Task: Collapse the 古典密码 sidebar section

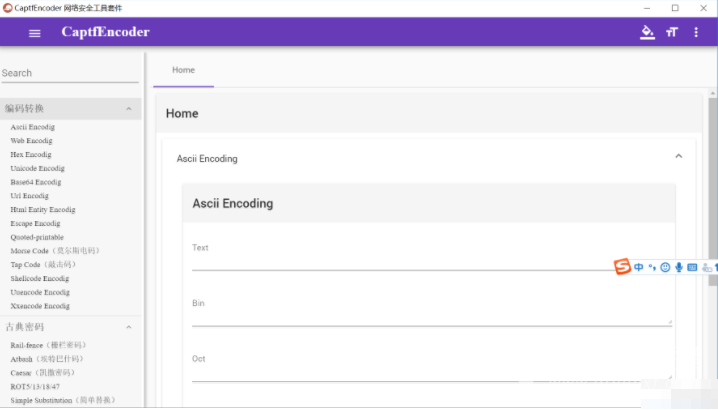Action: (129, 327)
